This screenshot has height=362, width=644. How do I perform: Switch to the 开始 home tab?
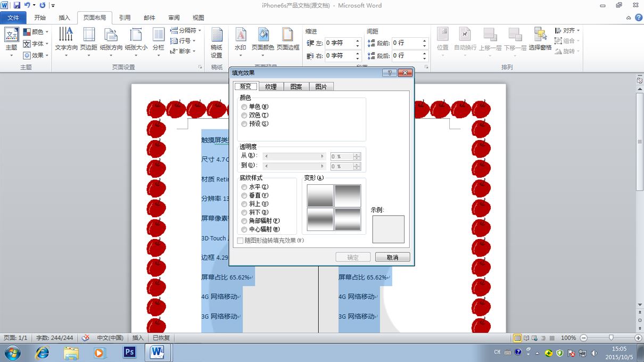point(40,18)
